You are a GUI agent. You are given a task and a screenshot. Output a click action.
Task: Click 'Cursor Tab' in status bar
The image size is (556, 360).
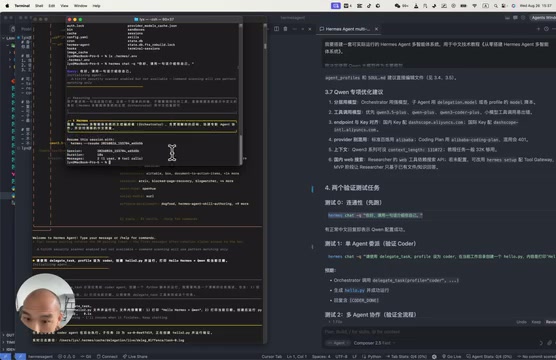[272, 356]
